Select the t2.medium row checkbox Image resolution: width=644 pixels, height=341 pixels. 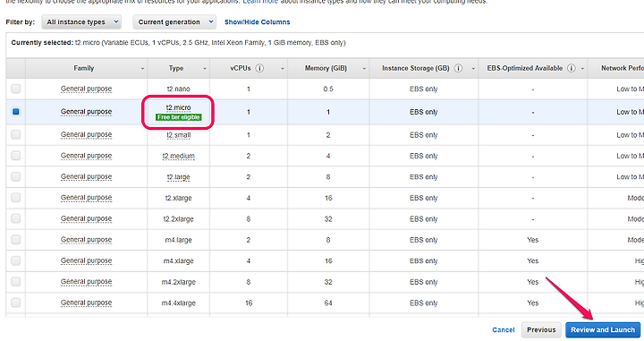(x=15, y=156)
